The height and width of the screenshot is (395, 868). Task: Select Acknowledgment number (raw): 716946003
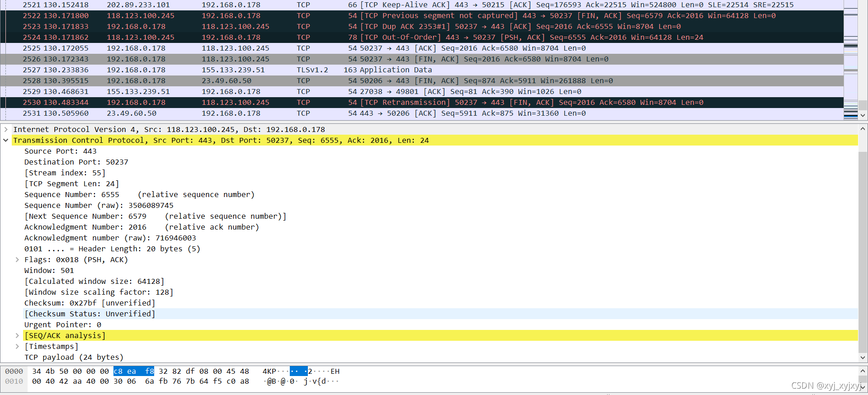(x=110, y=238)
